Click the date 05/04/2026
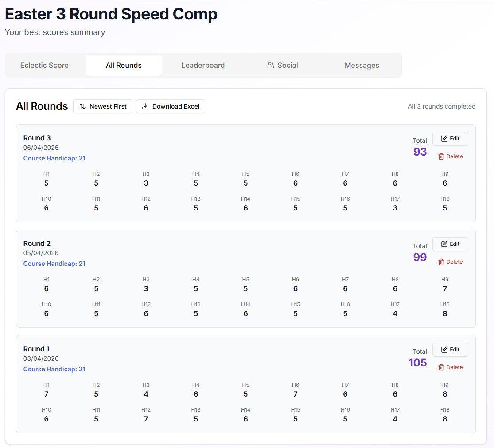This screenshot has height=448, width=494. point(41,253)
